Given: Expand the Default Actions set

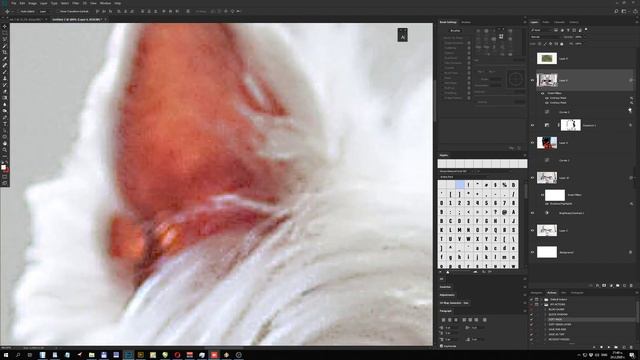Looking at the screenshot, I should (542, 300).
